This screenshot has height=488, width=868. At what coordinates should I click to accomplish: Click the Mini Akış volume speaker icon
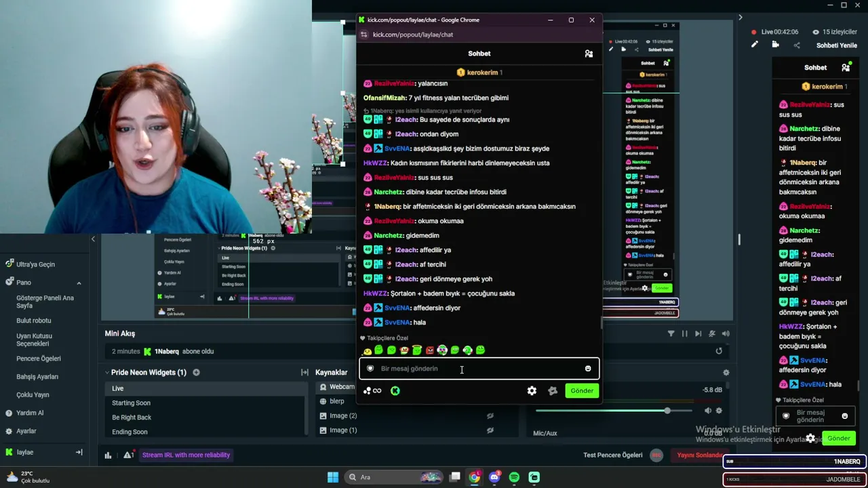pos(726,333)
